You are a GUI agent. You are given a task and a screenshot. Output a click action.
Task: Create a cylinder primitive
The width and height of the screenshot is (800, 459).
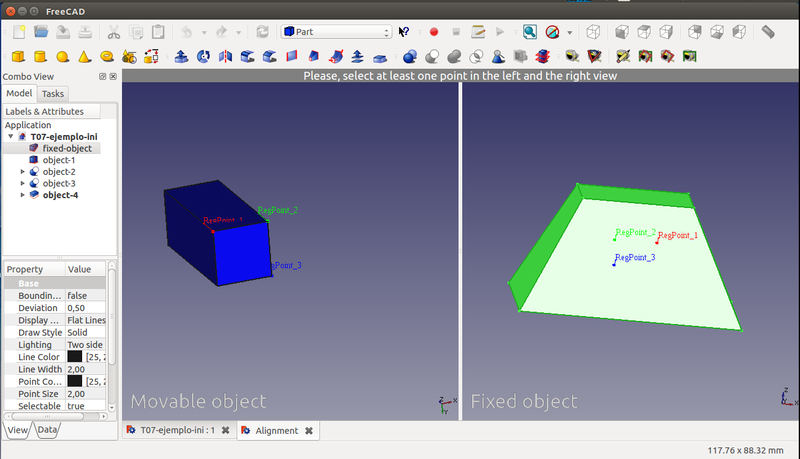(x=40, y=56)
